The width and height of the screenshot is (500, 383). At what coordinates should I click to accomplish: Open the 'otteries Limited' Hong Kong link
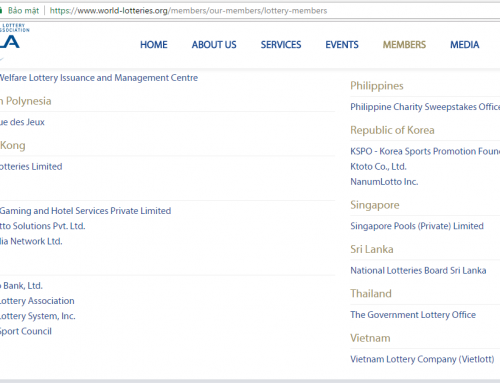click(x=31, y=167)
